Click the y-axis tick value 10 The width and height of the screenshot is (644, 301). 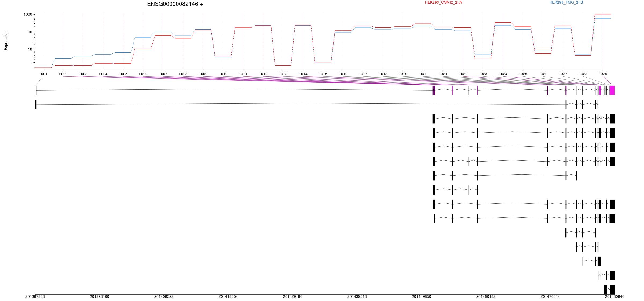[30, 49]
